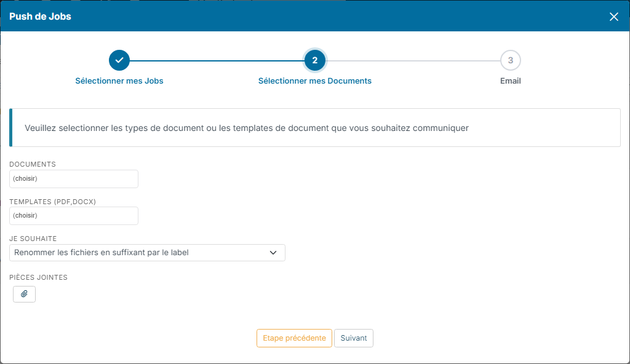The width and height of the screenshot is (630, 364).
Task: Open the Documents (choisir) selector
Action: [74, 179]
